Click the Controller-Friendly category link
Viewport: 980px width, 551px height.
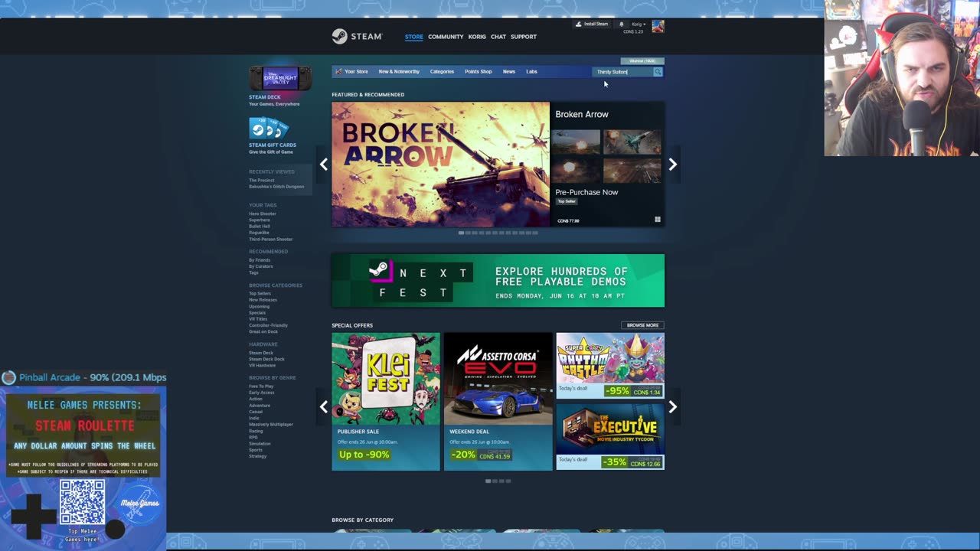(x=268, y=325)
